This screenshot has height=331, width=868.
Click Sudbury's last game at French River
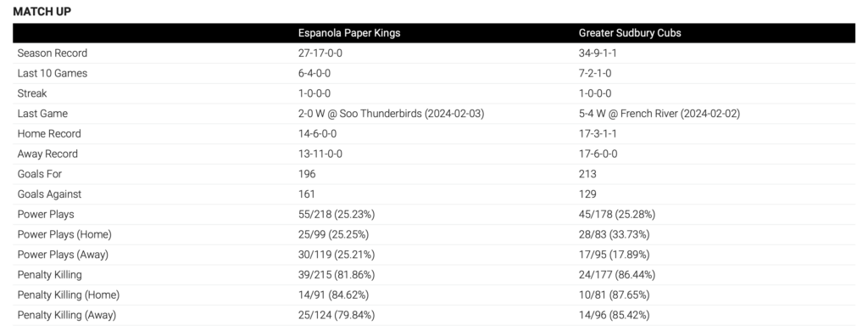[659, 114]
